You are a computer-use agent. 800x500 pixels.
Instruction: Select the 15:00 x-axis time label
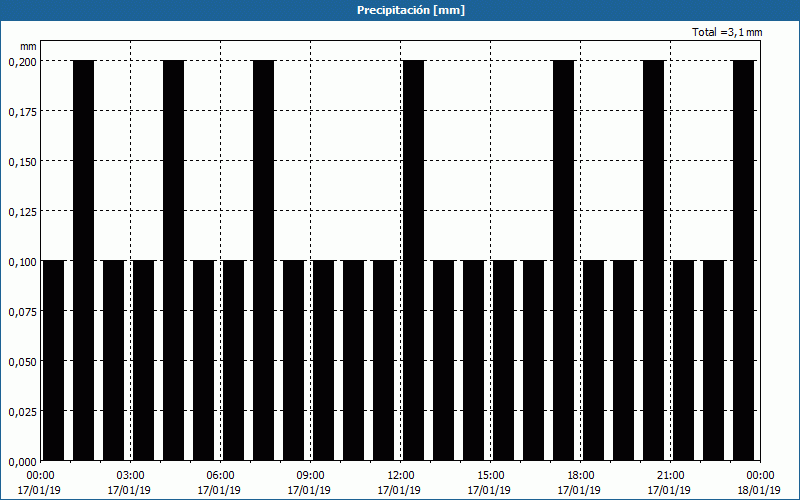coord(490,476)
